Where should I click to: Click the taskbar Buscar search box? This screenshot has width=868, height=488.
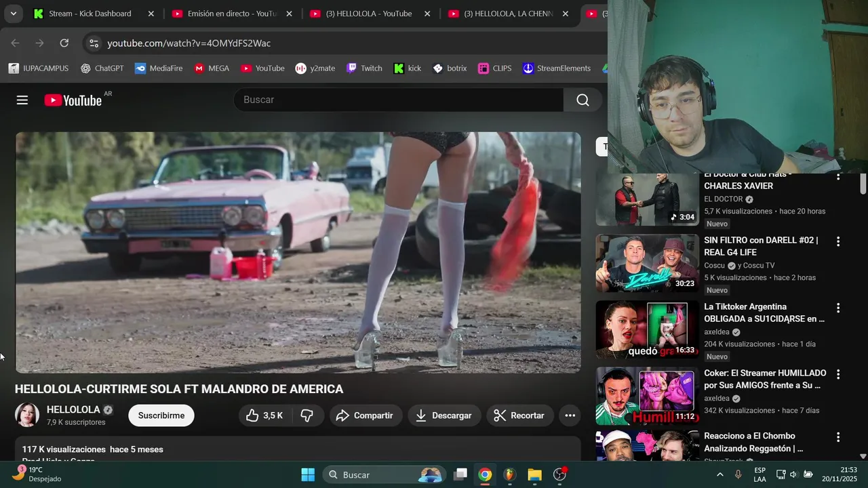click(x=384, y=474)
